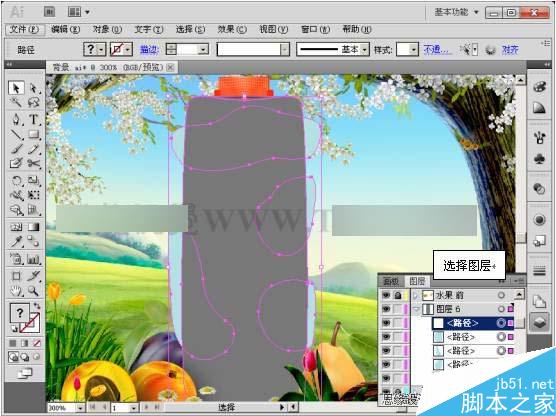Select the black arrow Selection tool

(16, 88)
